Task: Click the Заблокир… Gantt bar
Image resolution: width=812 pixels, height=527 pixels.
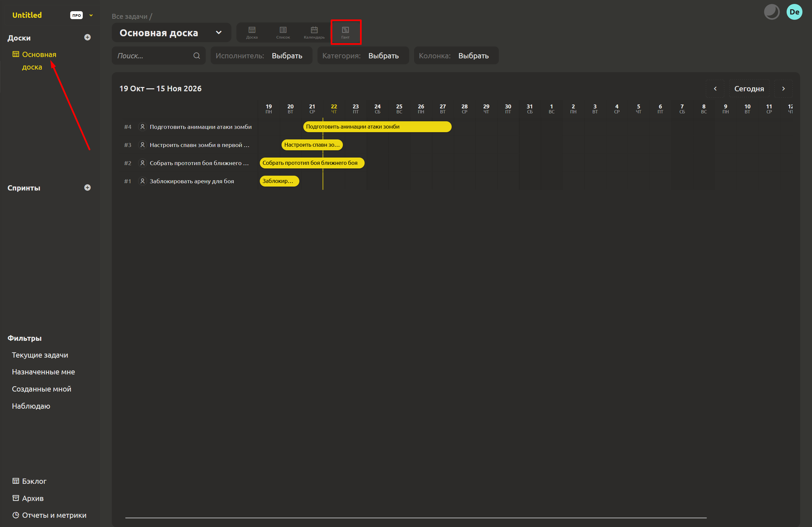Action: click(x=280, y=181)
